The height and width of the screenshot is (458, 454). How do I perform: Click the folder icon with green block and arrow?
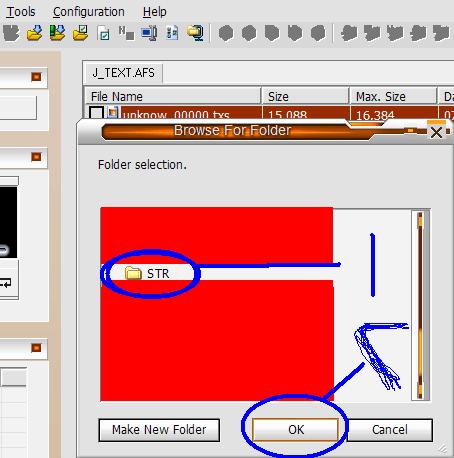(x=57, y=33)
